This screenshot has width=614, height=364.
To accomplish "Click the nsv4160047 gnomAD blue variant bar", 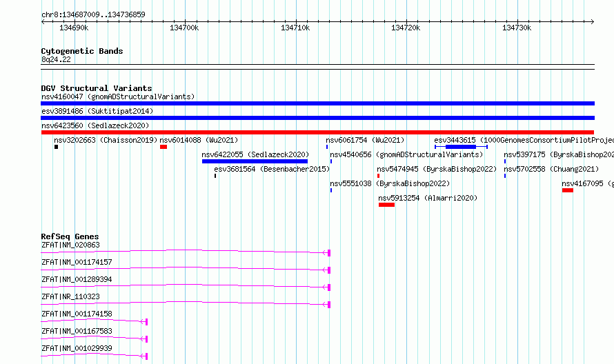I will tap(317, 103).
